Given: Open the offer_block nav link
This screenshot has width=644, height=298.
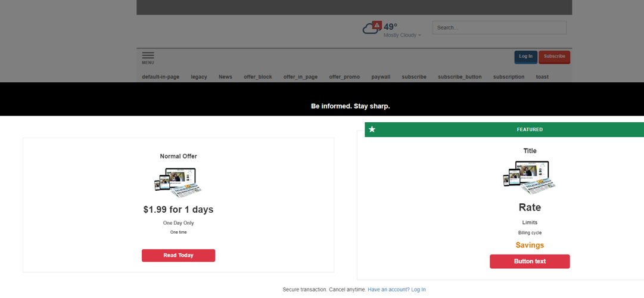Looking at the screenshot, I should 257,77.
